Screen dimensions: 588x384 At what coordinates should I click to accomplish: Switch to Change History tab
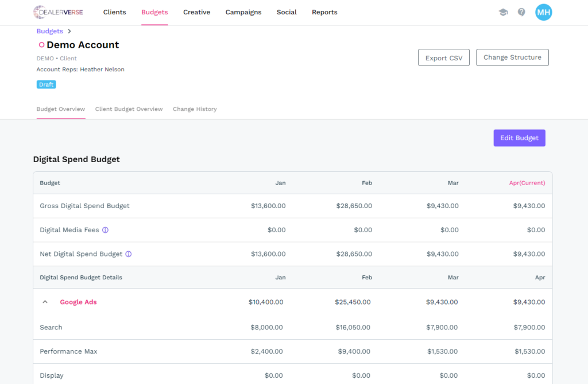(195, 109)
